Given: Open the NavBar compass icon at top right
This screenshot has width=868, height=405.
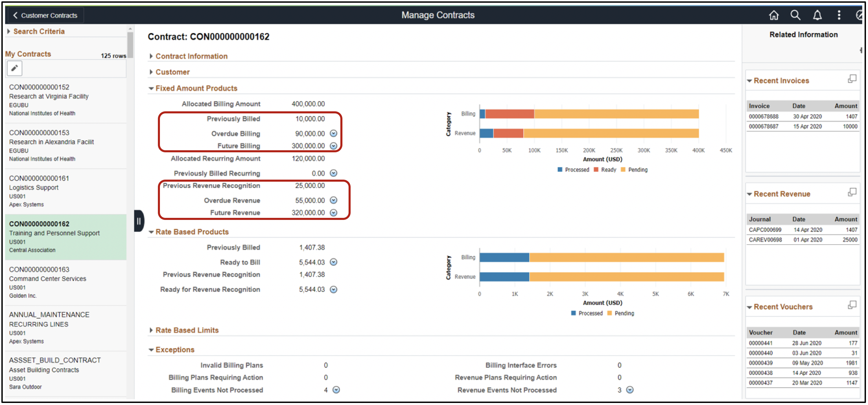Looking at the screenshot, I should pos(859,15).
